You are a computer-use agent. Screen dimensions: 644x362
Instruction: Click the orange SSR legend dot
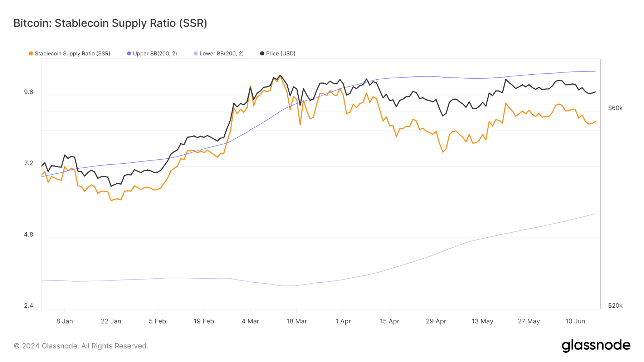coord(31,54)
